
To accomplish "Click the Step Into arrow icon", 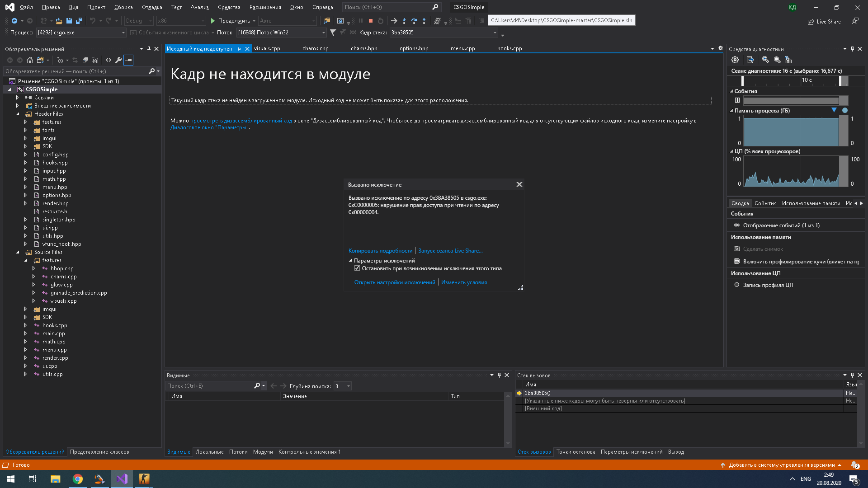I will click(404, 21).
